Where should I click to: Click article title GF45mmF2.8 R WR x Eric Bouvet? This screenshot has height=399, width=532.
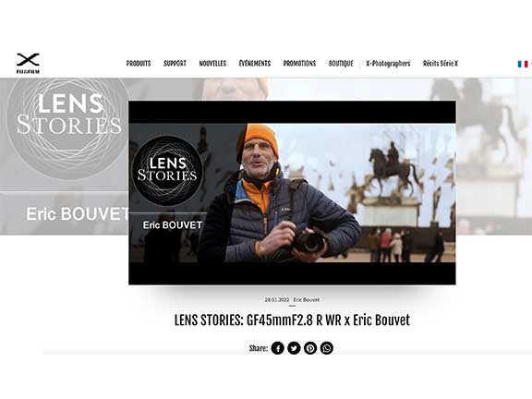pyautogui.click(x=292, y=320)
